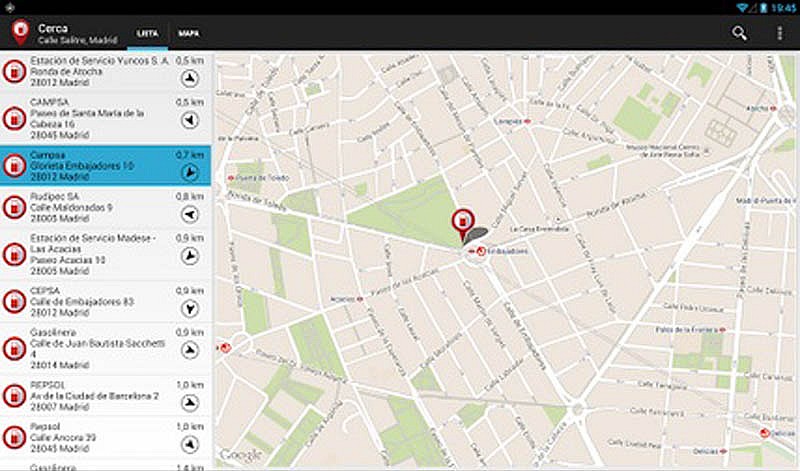The width and height of the screenshot is (800, 471).
Task: Tap direction arrow for CAMPSA Paseo Santa Maria
Action: (190, 120)
